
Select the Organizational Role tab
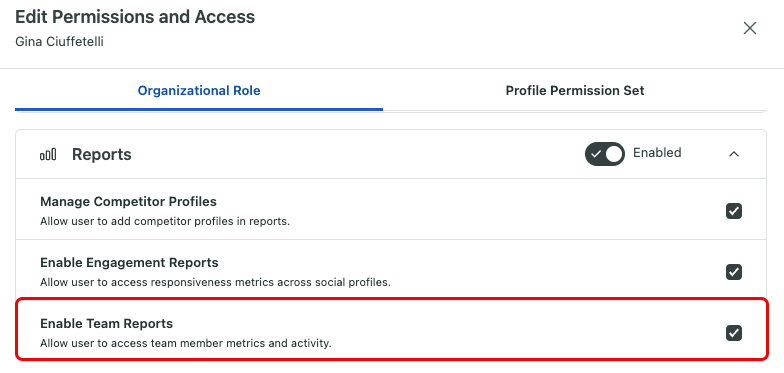(199, 90)
